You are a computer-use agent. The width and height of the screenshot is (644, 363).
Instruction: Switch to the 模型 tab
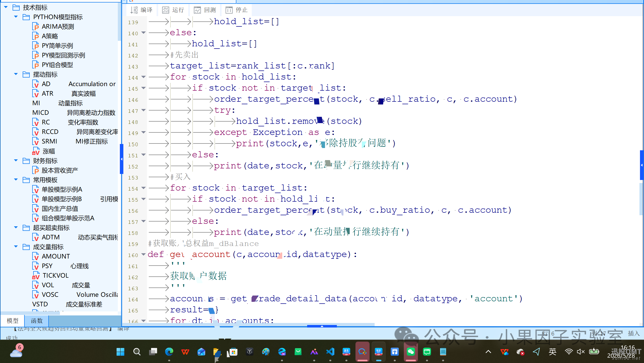(x=13, y=321)
